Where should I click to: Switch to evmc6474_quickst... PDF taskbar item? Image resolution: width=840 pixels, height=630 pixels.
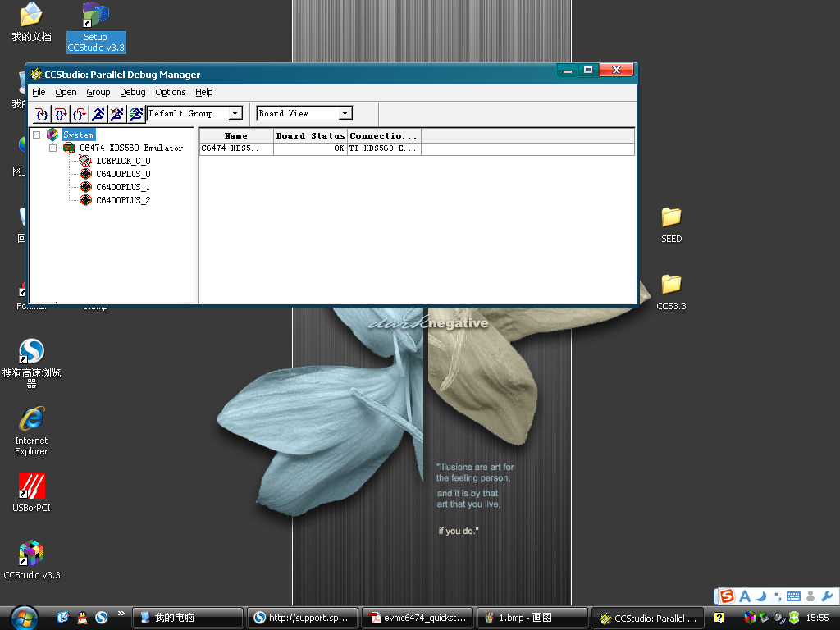418,618
